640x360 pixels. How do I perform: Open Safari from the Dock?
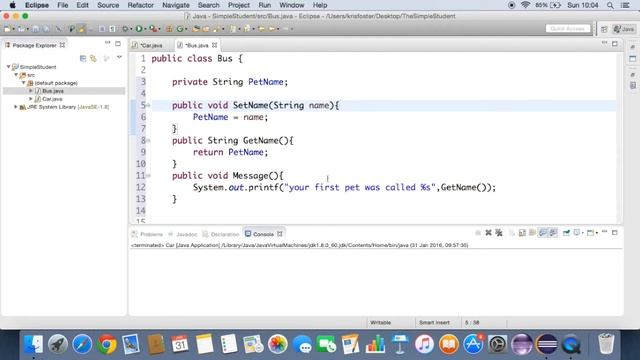click(x=82, y=344)
